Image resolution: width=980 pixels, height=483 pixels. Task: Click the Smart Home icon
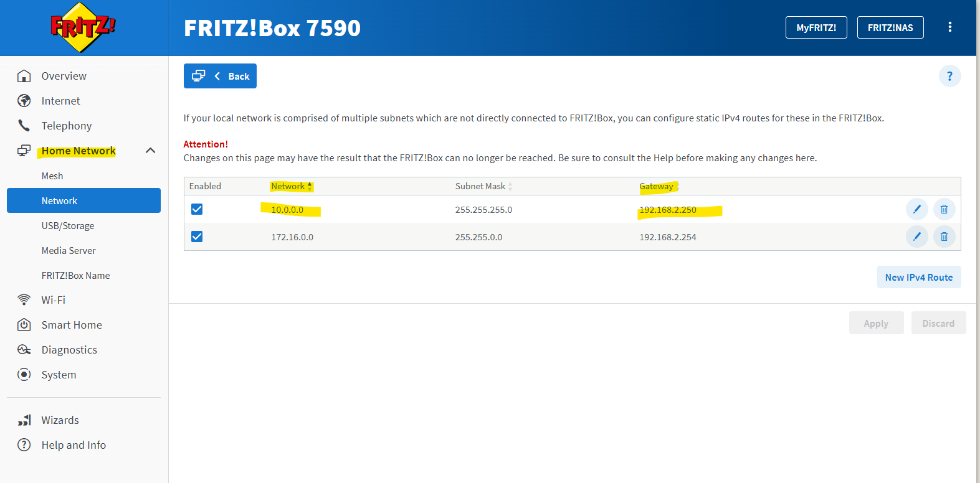click(x=24, y=325)
